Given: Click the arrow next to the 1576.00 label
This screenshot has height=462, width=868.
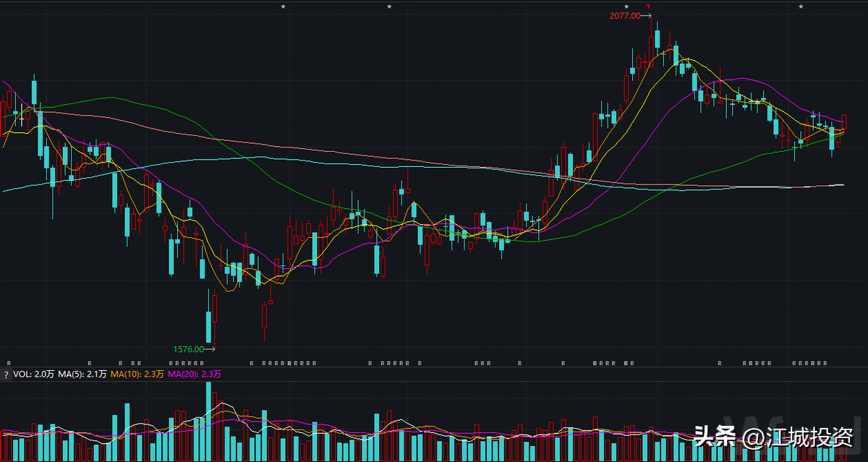Looking at the screenshot, I should click(210, 349).
